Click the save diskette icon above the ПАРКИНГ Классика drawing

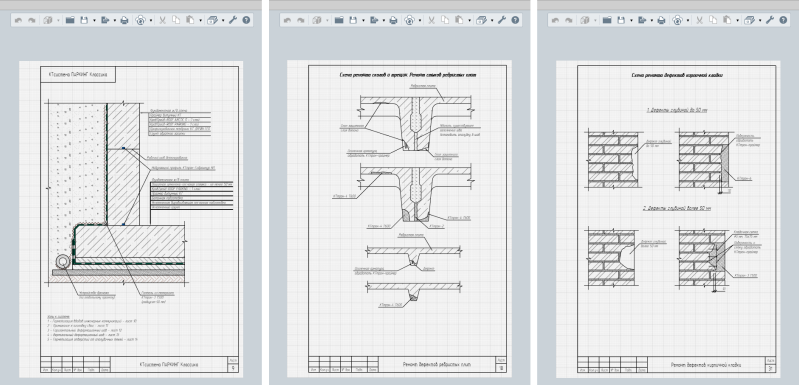84,20
